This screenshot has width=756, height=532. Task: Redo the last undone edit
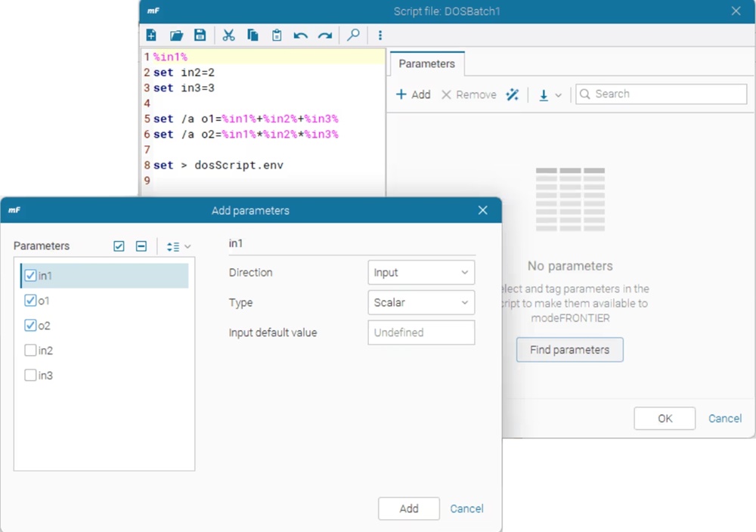point(325,36)
